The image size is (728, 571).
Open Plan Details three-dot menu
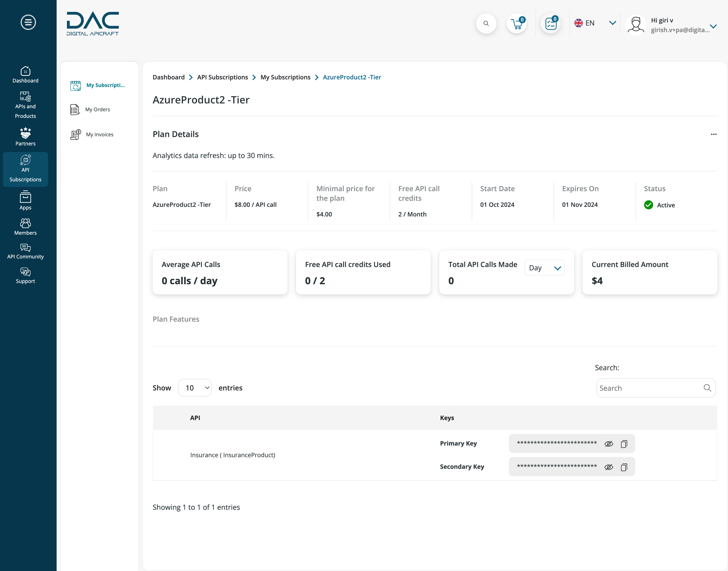click(x=714, y=134)
